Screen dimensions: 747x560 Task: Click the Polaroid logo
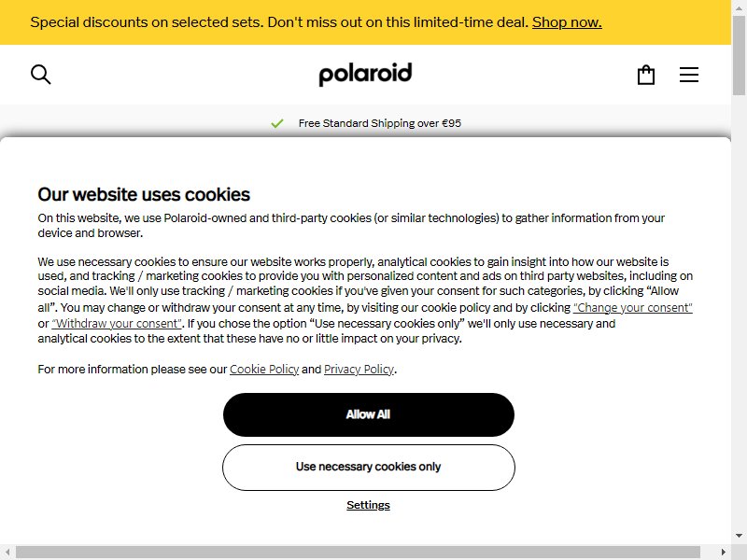(365, 75)
